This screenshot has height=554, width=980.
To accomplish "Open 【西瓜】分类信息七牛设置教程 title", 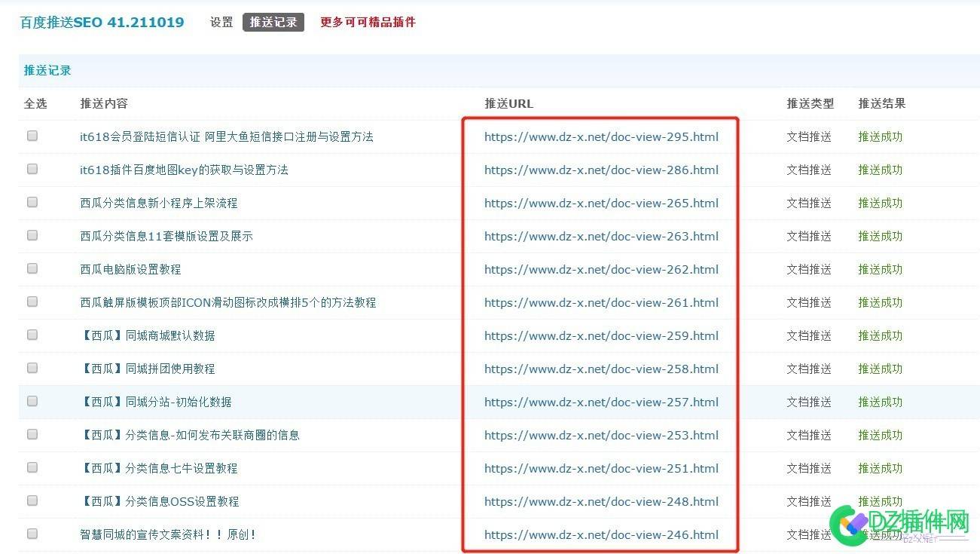I will (x=159, y=469).
